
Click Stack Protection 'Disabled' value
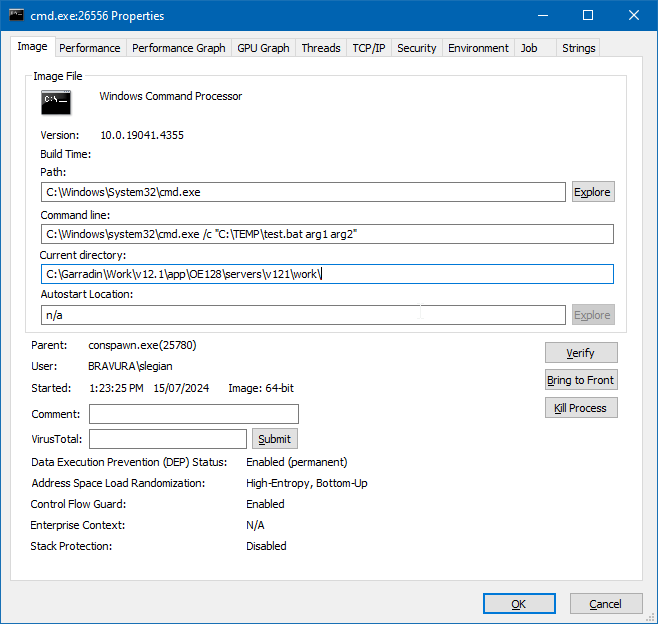pyautogui.click(x=266, y=546)
